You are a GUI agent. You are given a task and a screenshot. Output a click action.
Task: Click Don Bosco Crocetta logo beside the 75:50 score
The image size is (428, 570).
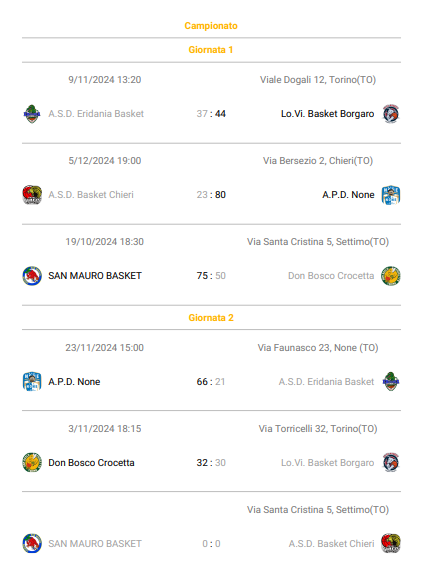391,276
